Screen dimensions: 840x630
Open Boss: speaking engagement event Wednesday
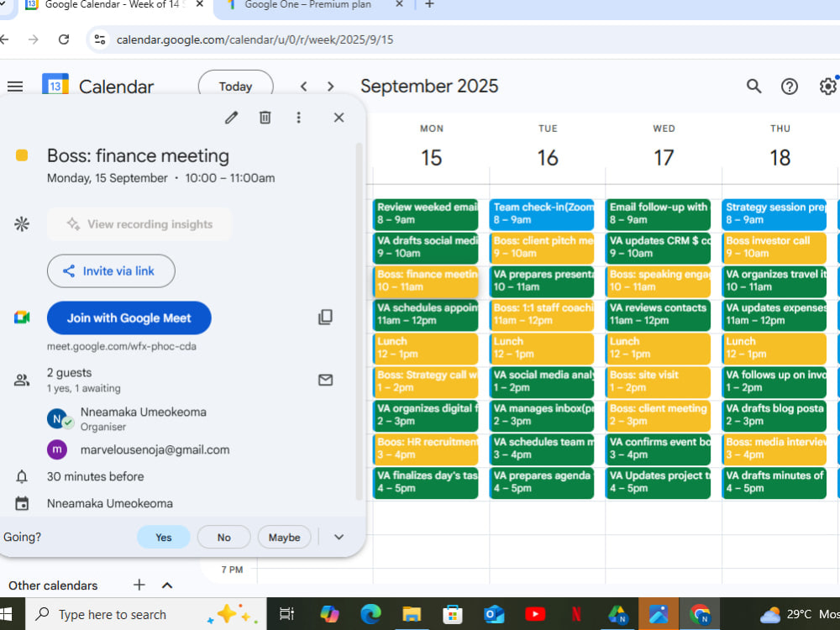[x=658, y=281]
